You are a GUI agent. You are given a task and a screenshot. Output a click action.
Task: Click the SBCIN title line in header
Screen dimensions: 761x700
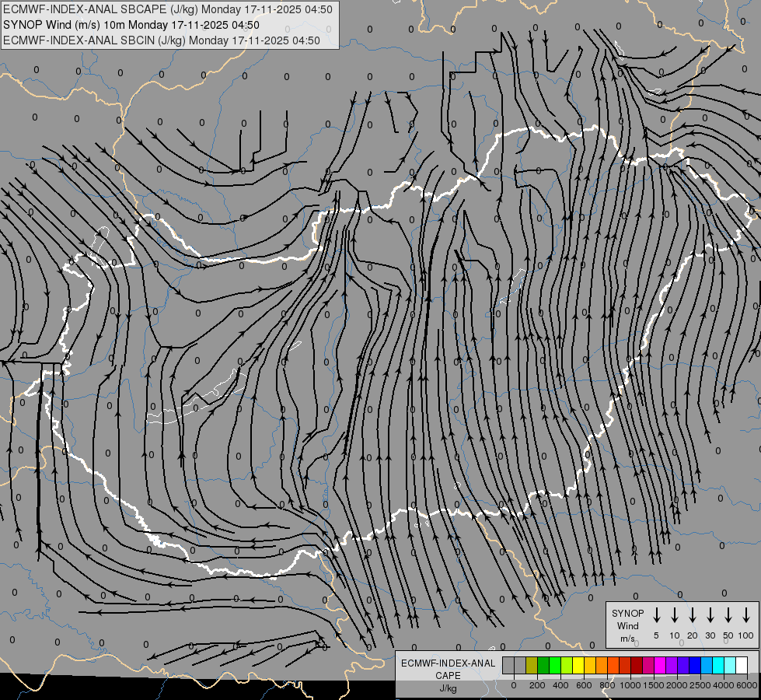click(162, 40)
